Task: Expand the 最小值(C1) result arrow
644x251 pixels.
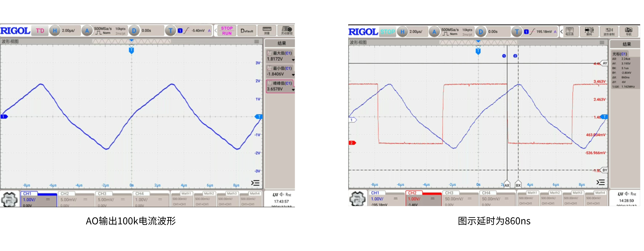Action: pyautogui.click(x=293, y=75)
